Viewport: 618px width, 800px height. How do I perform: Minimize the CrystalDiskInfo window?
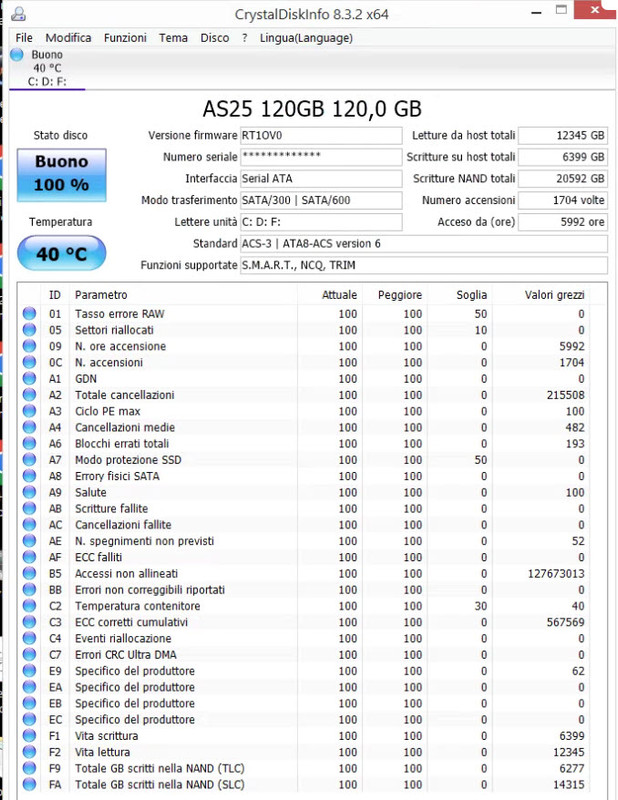coord(536,12)
